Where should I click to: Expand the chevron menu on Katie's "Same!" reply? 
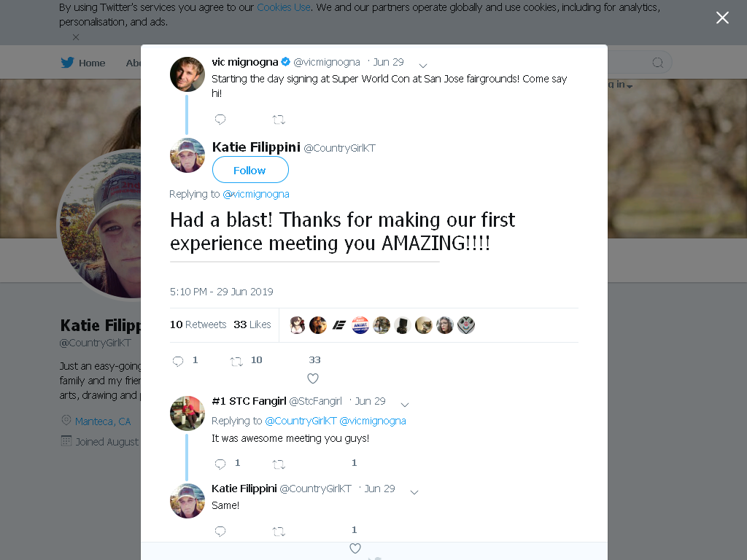(x=414, y=492)
